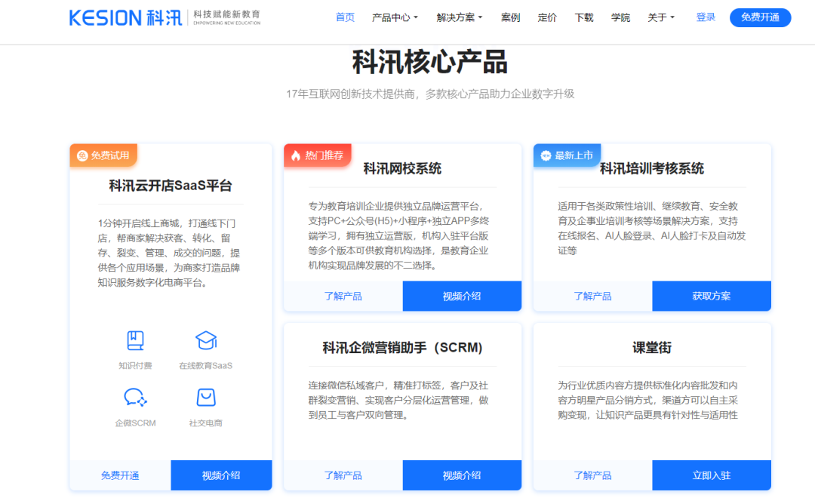The width and height of the screenshot is (815, 504).
Task: Click the 企微SCRM chat bubble icon
Action: (x=135, y=398)
